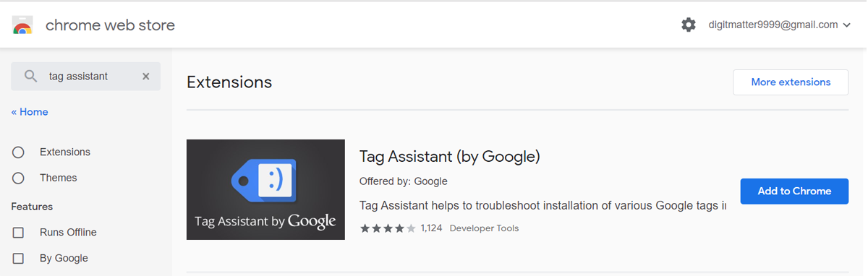Viewport: 868px width, 276px height.
Task: Open the Tag Assistant (by Google) title
Action: 450,156
